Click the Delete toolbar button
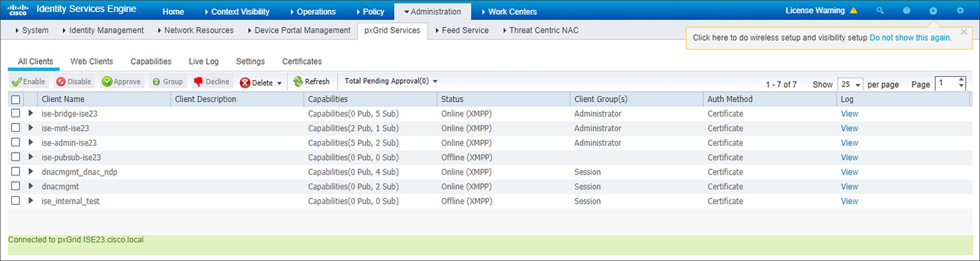Viewport: 980px width, 261px height. pyautogui.click(x=256, y=82)
